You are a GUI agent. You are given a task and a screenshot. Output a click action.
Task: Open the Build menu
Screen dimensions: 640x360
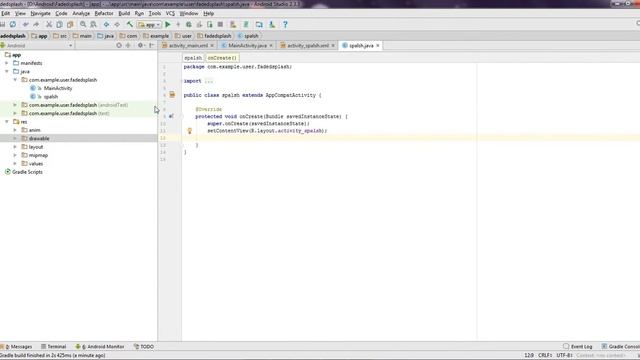(124, 13)
